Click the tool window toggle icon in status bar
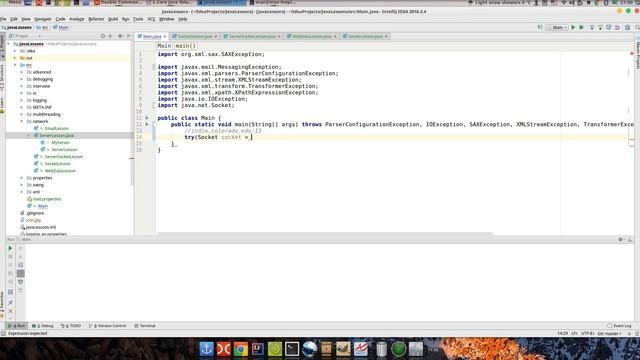This screenshot has height=360, width=640. click(x=3, y=333)
